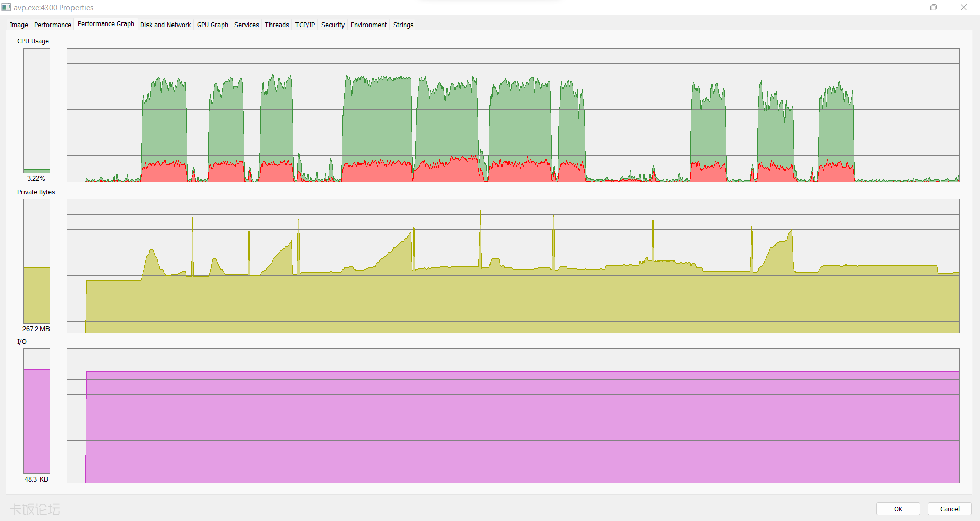Click the Private Bytes level meter

click(x=37, y=261)
